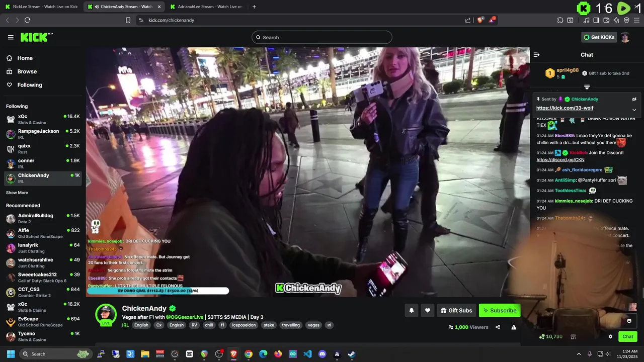Open browser extensions puzzle icon
Viewport: 644px width, 362px height.
(x=560, y=20)
